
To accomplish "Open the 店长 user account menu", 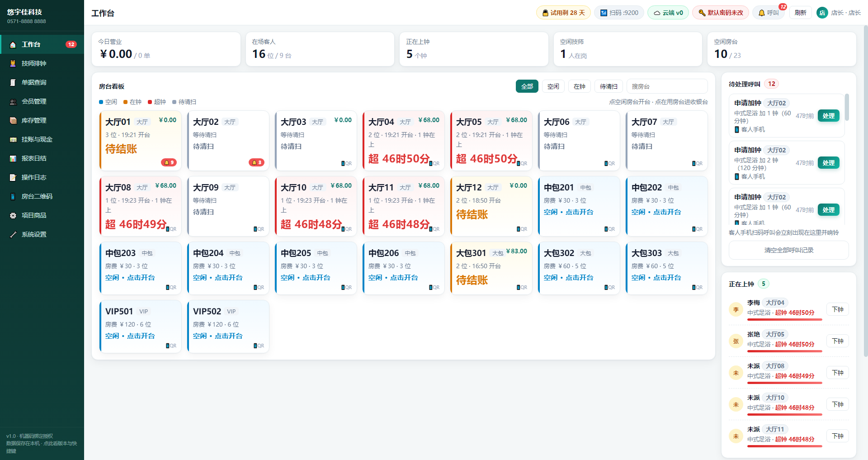I will click(x=839, y=13).
